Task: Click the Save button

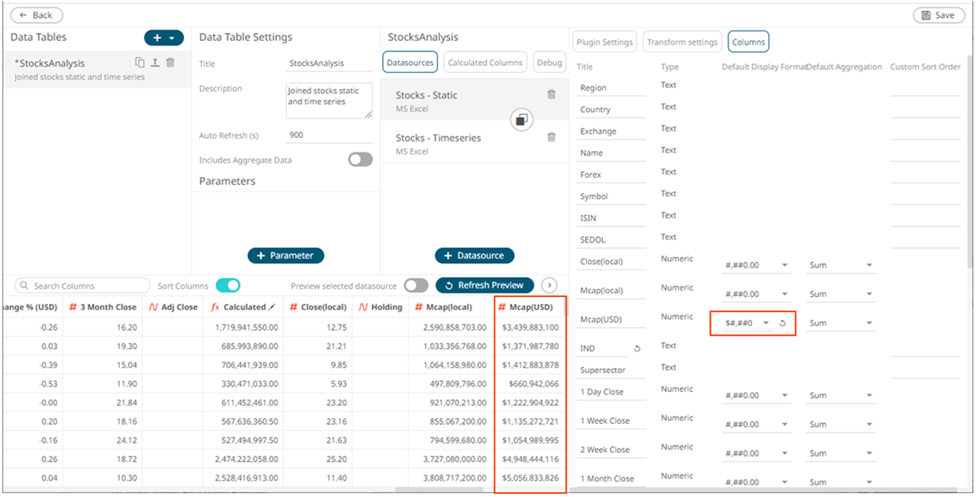Action: [938, 15]
